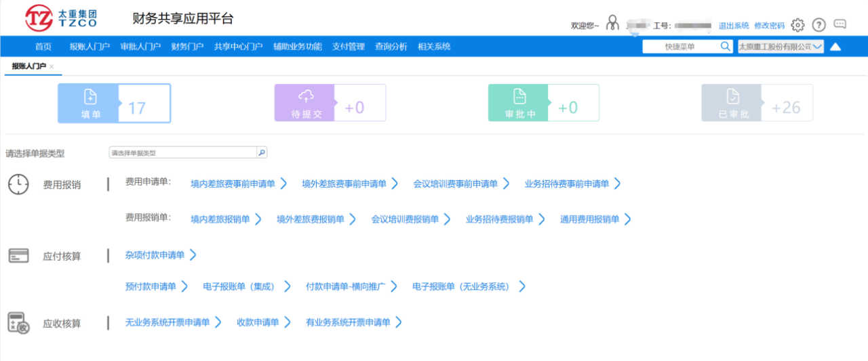
Task: Click the 填单 document icon card
Action: [x=89, y=103]
